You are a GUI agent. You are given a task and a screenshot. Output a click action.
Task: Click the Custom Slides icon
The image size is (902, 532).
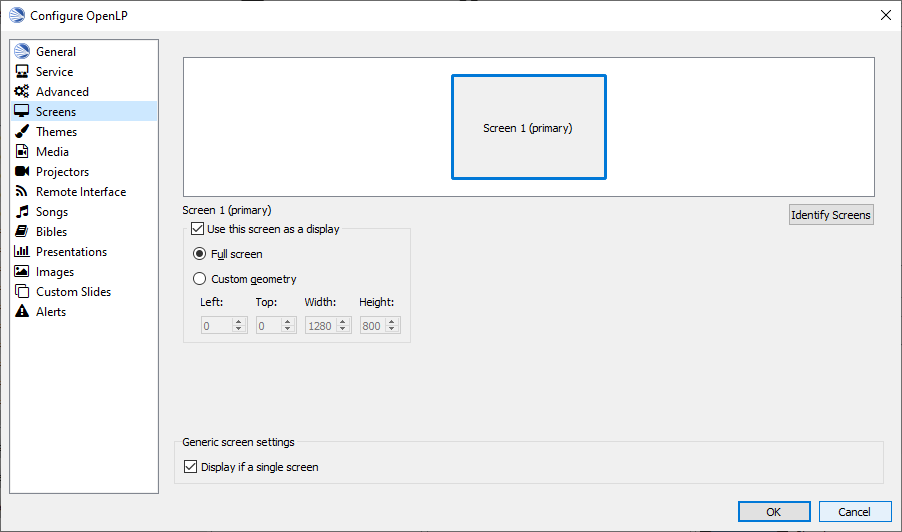(x=22, y=291)
